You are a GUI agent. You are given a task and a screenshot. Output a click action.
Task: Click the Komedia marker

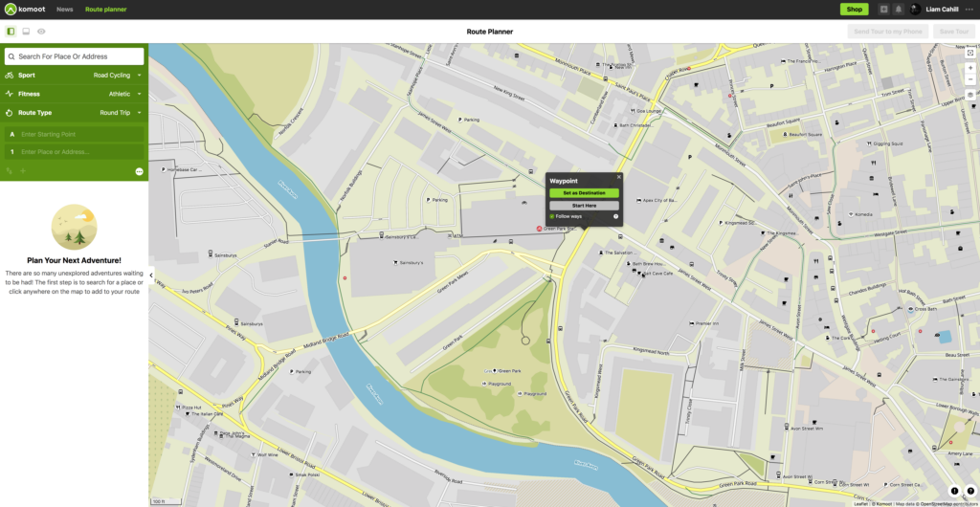point(851,215)
